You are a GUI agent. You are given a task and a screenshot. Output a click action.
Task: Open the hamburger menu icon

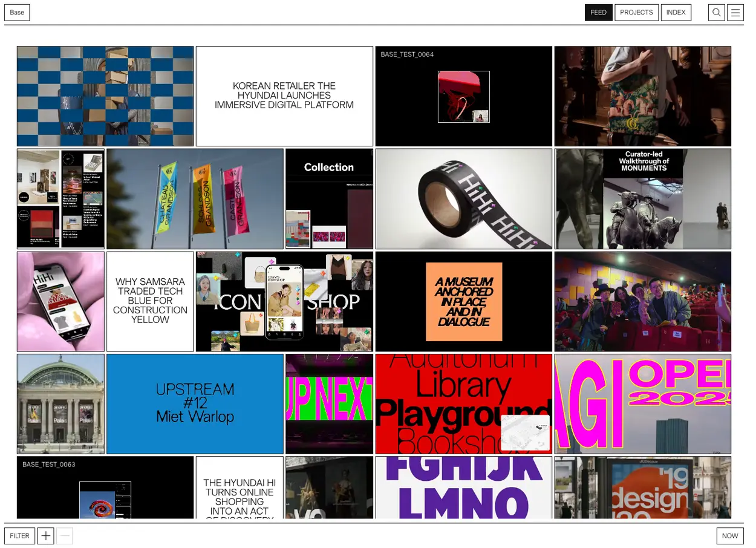coord(735,12)
